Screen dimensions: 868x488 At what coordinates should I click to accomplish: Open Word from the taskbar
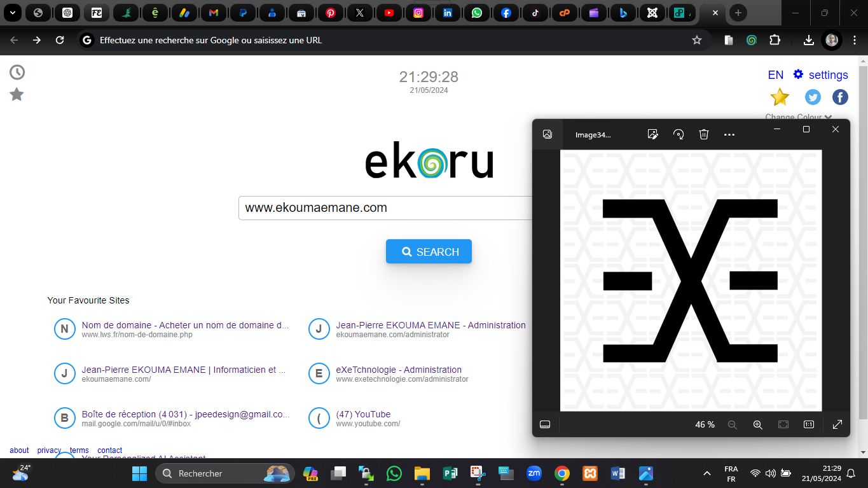pyautogui.click(x=618, y=473)
